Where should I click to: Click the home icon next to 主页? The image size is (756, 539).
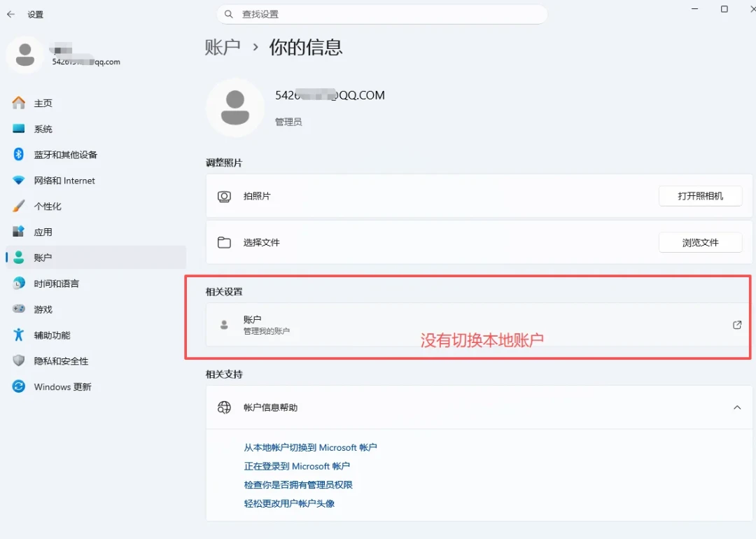click(19, 103)
